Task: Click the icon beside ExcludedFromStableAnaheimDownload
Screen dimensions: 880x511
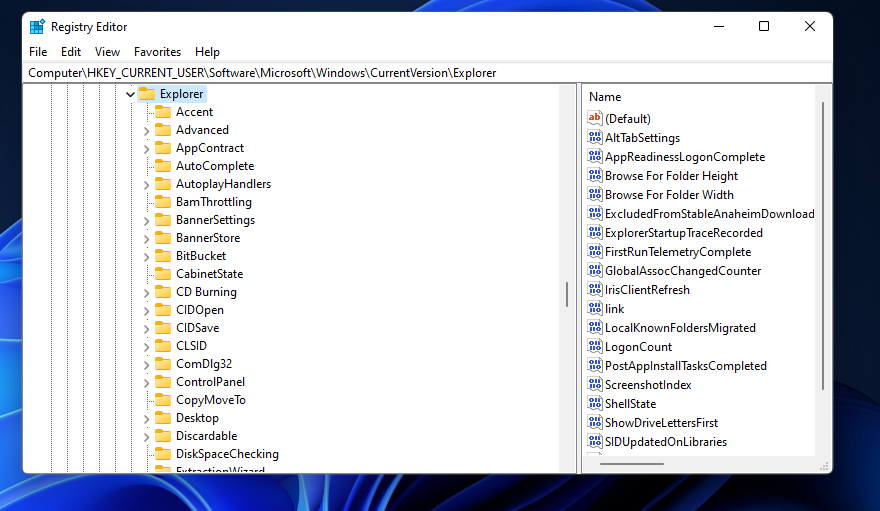Action: [x=595, y=213]
